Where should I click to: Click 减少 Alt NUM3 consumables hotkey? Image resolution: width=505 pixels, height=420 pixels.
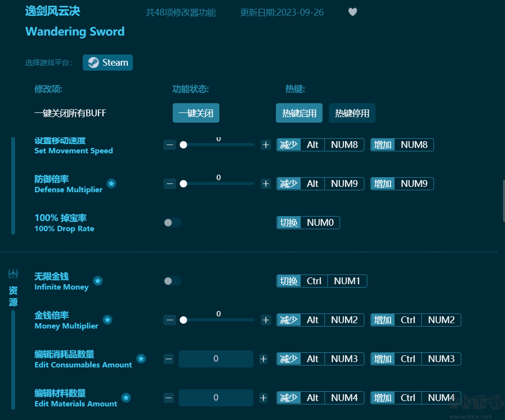[320, 359]
